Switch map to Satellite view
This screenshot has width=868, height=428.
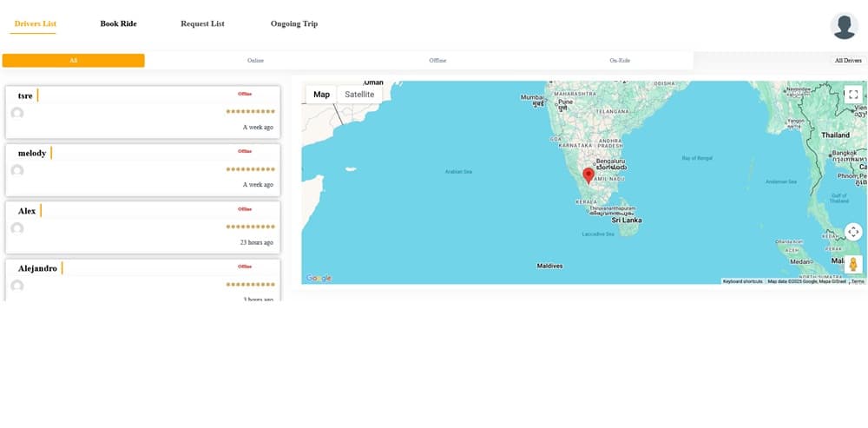tap(359, 95)
